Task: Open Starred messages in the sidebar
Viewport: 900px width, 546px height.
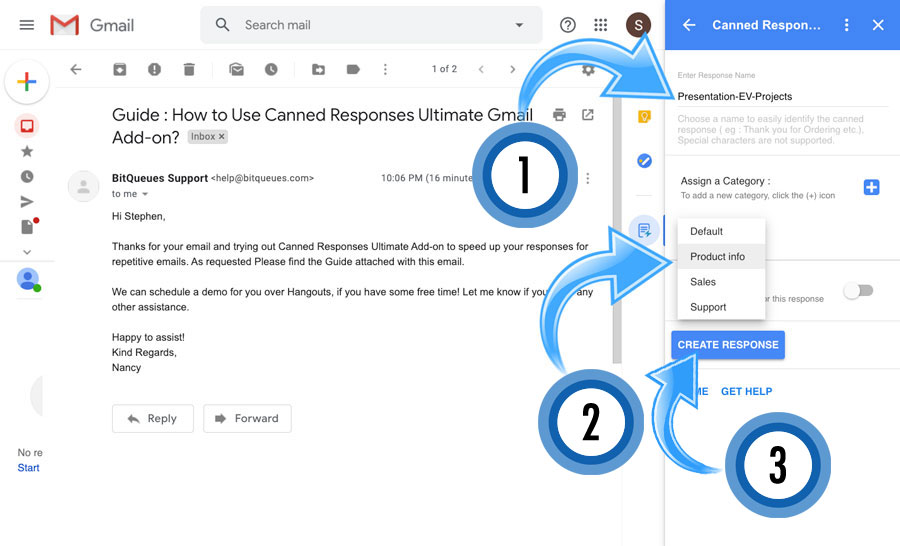Action: coord(27,152)
